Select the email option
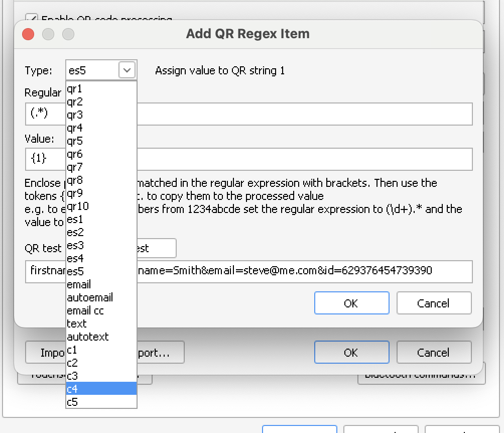This screenshot has height=433, width=504. 79,285
